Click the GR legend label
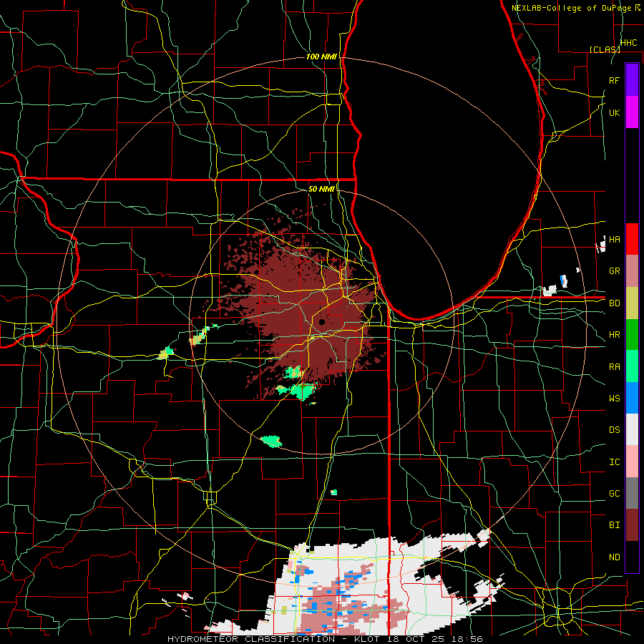The image size is (644, 644). pos(614,271)
